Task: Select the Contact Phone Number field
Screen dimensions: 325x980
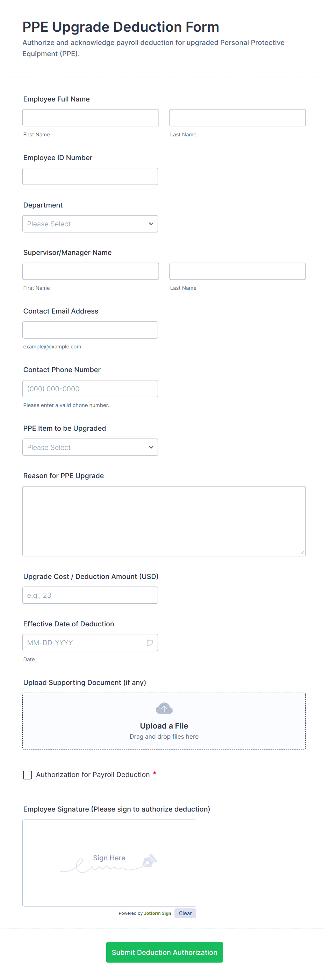Action: [x=90, y=389]
